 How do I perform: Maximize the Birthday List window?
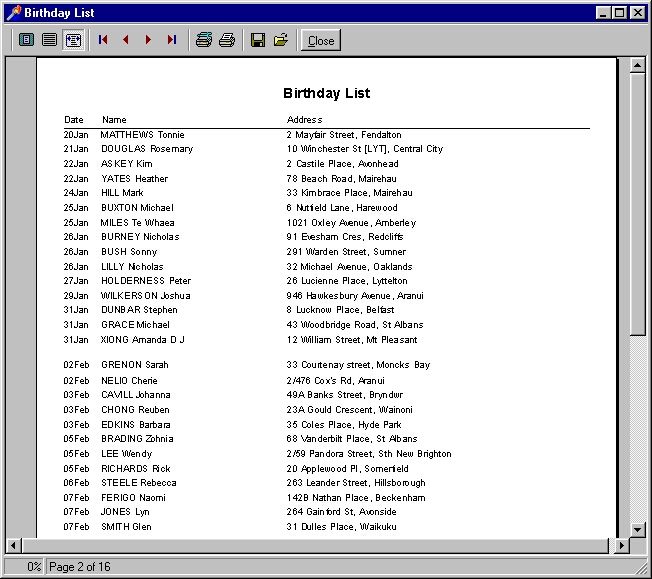coord(620,13)
